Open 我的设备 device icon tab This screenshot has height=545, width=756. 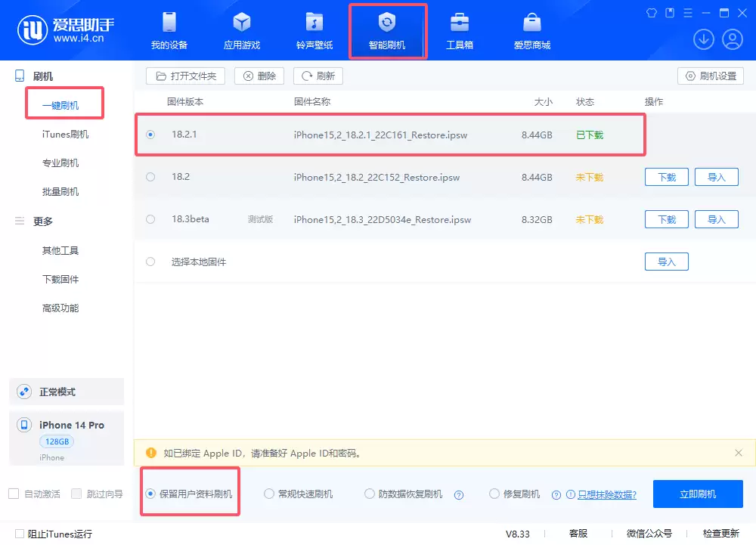(x=169, y=23)
